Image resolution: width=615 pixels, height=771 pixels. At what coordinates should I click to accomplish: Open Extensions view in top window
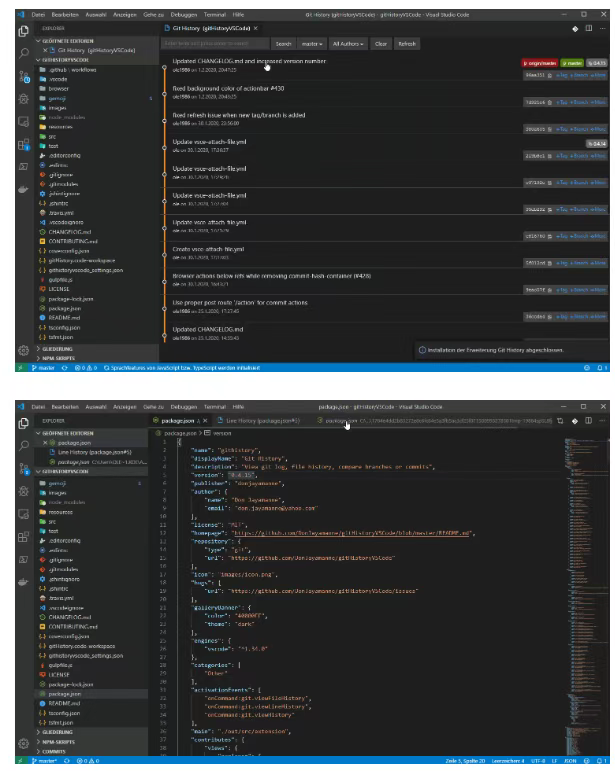pos(23,145)
